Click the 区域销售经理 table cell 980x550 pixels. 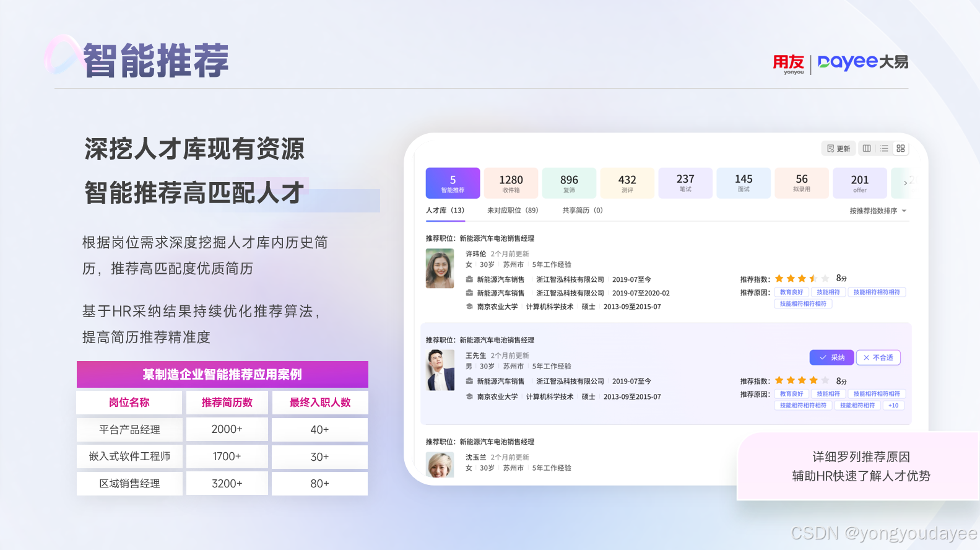129,484
